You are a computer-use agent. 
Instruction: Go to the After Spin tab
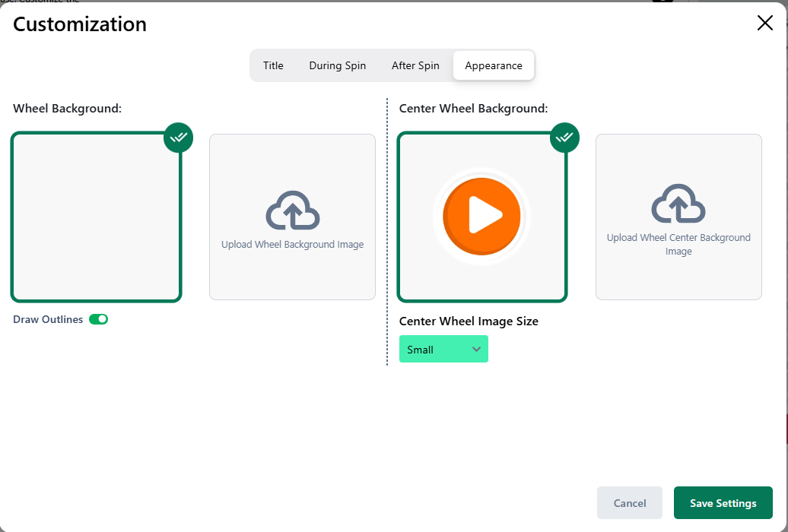pyautogui.click(x=415, y=65)
